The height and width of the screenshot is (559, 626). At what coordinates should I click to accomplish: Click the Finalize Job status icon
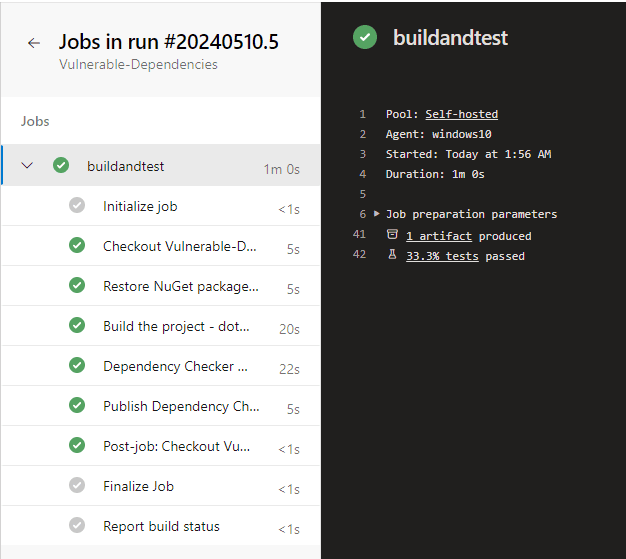[77, 485]
